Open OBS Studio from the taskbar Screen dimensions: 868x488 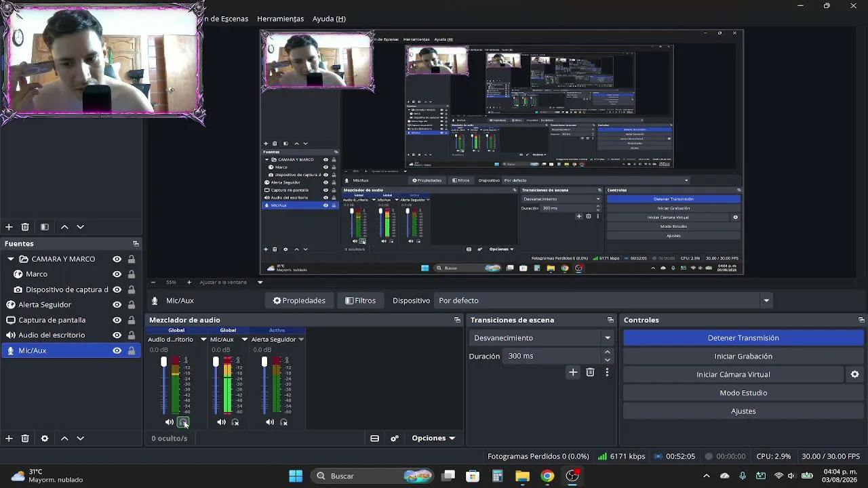coord(572,476)
